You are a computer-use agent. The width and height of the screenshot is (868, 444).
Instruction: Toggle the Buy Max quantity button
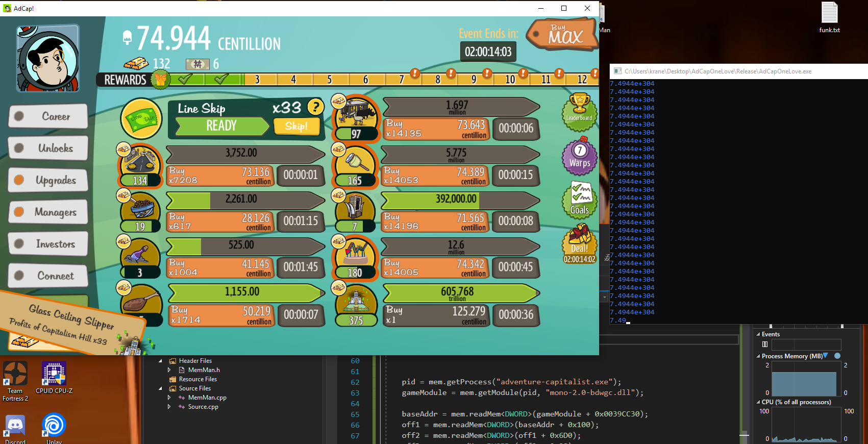point(563,34)
